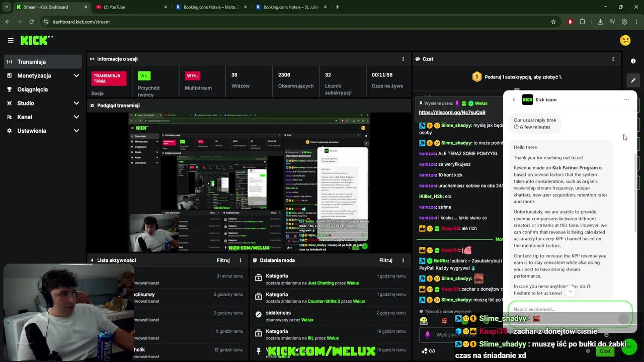Click the red angry emote under chat
This screenshot has height=362, width=644.
click(444, 320)
